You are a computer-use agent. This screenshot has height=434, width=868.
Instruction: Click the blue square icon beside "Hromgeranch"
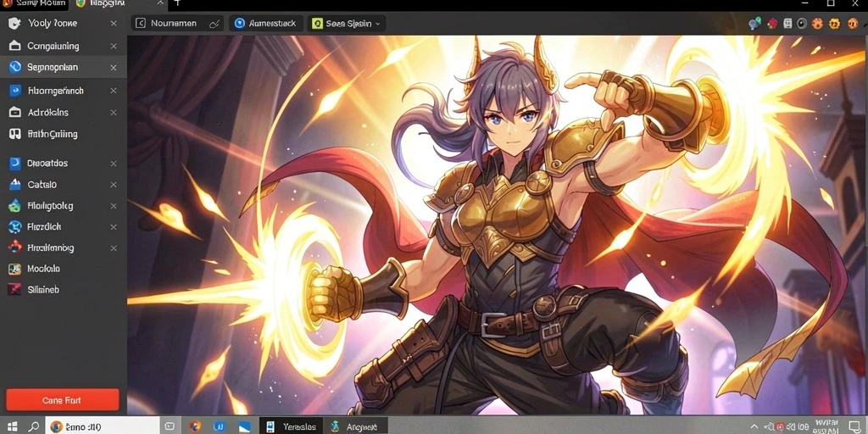tap(15, 90)
